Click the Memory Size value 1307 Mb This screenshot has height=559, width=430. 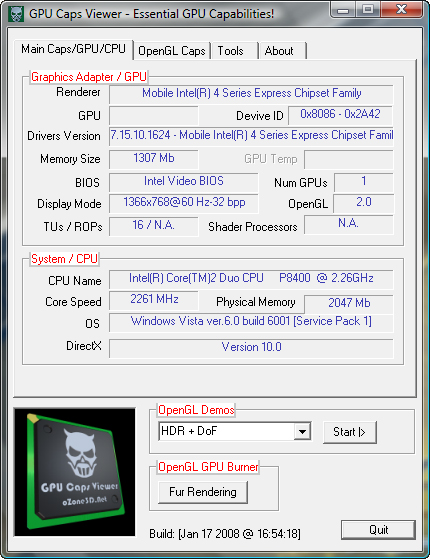point(154,159)
